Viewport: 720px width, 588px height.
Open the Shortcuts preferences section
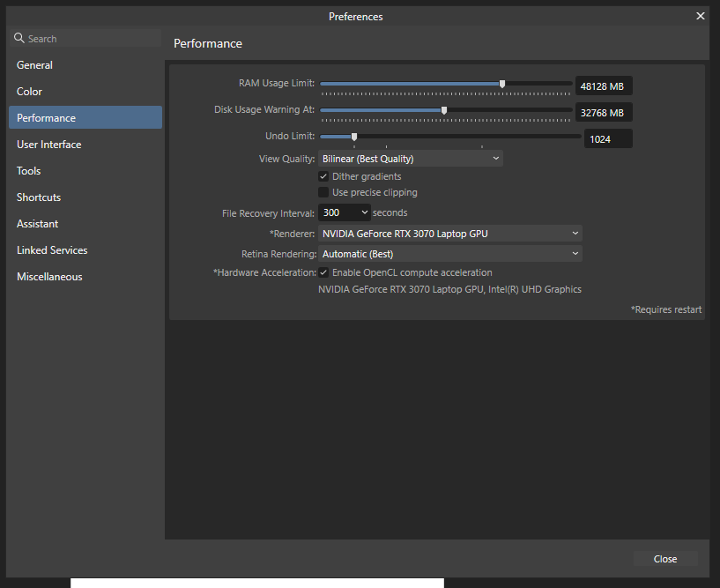click(x=39, y=197)
